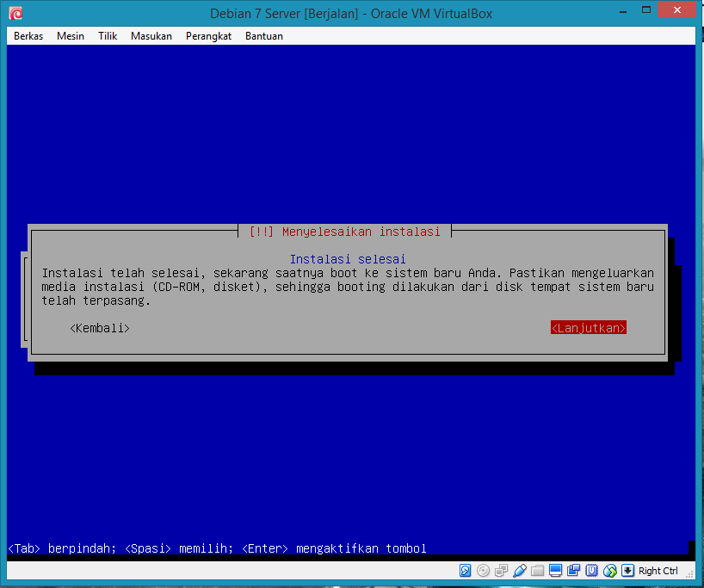Click the USB devices status icon
704x588 pixels.
(520, 571)
